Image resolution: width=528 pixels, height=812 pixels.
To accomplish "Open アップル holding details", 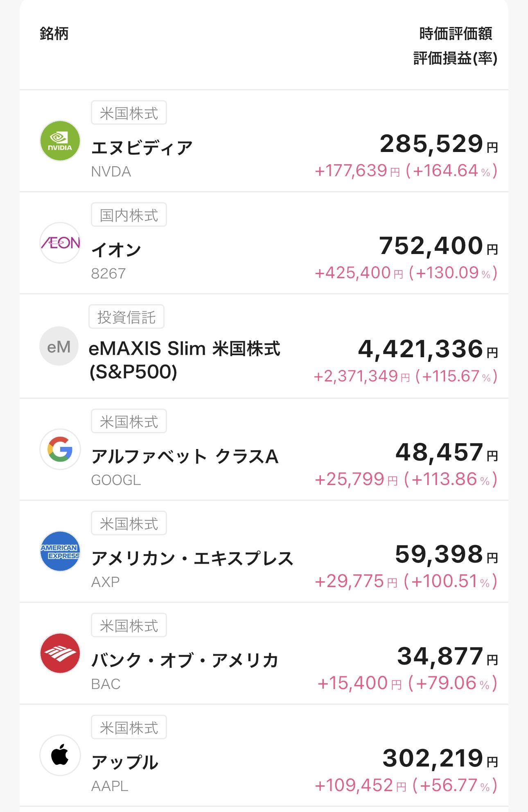I will (x=124, y=762).
